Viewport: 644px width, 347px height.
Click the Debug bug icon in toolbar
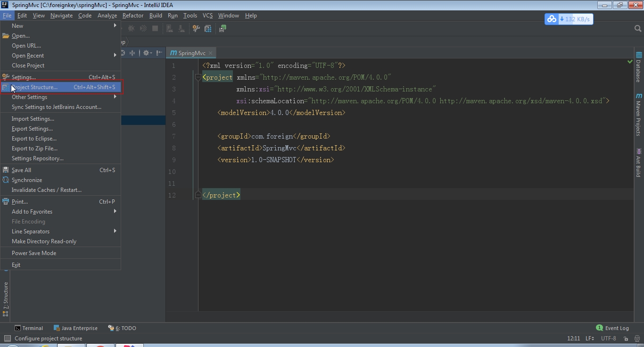tap(132, 28)
